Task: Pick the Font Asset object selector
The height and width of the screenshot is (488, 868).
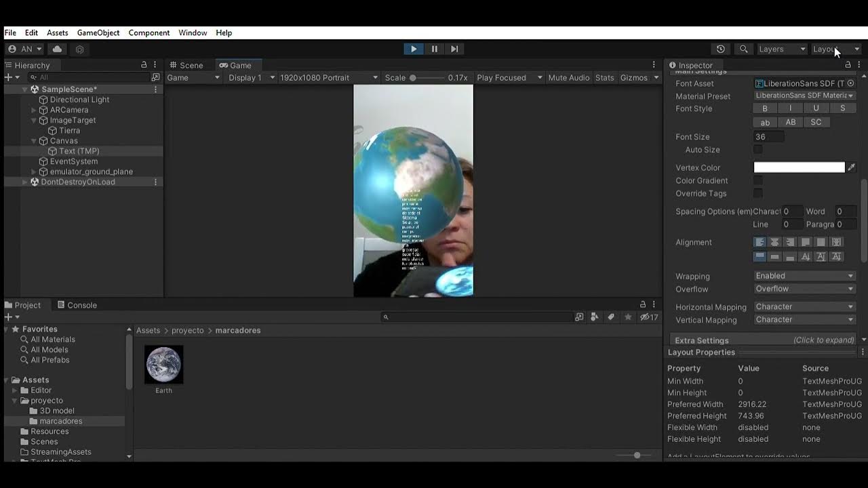Action: (850, 83)
